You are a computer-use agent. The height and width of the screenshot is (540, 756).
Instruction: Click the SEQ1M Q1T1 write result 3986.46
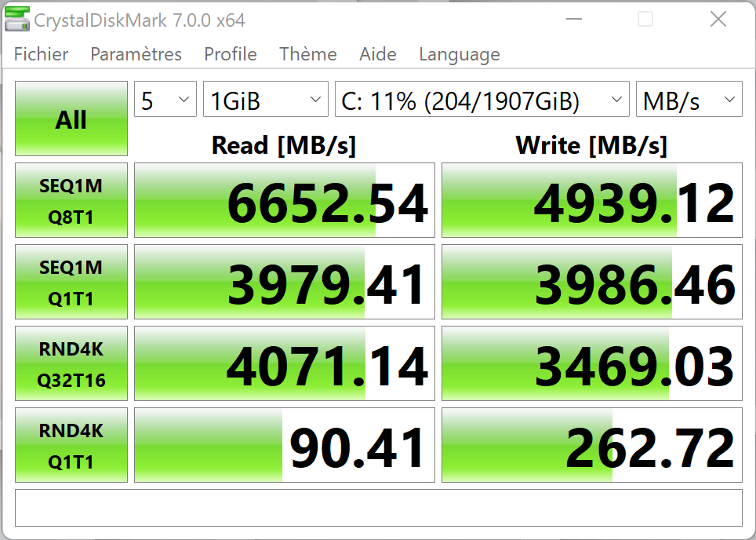[x=592, y=282]
